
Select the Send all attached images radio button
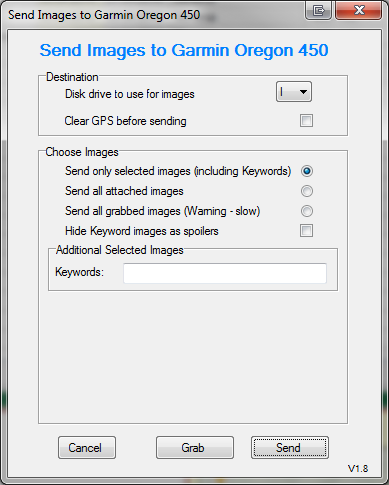click(x=306, y=191)
